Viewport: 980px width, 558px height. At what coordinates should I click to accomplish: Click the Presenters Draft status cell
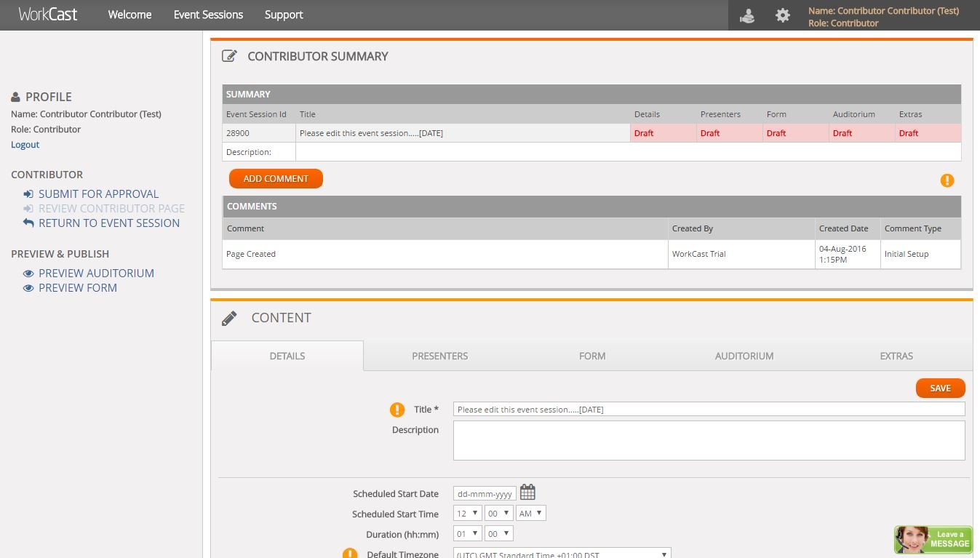(730, 133)
